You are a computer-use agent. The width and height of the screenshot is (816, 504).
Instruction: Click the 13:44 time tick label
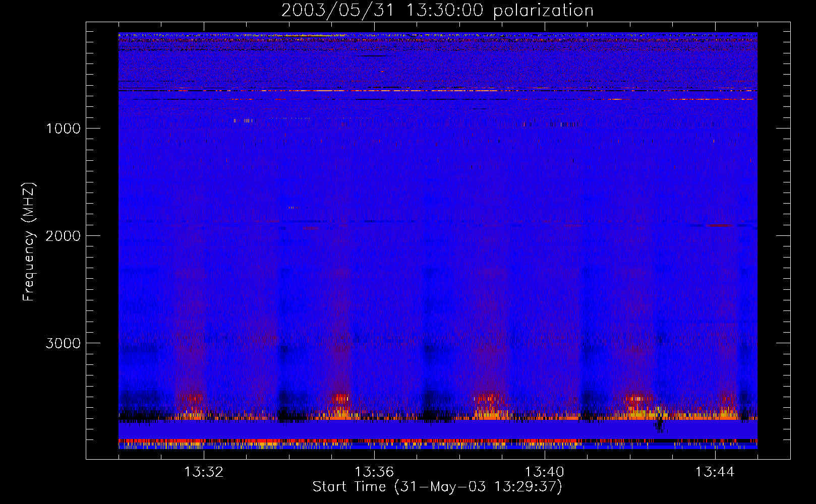715,472
